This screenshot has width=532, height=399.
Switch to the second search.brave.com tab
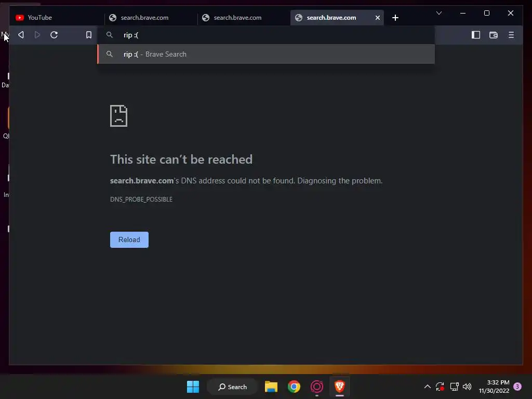[x=244, y=18]
